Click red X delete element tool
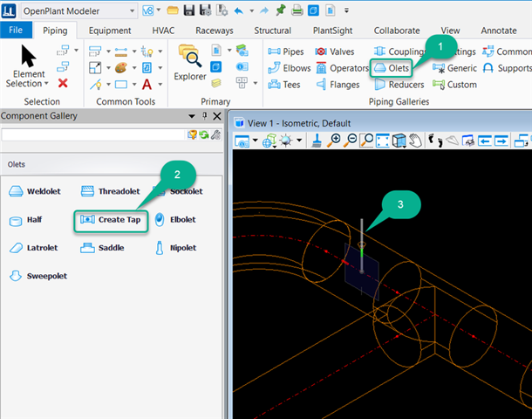Screen dimensions: 532x419 (63, 83)
